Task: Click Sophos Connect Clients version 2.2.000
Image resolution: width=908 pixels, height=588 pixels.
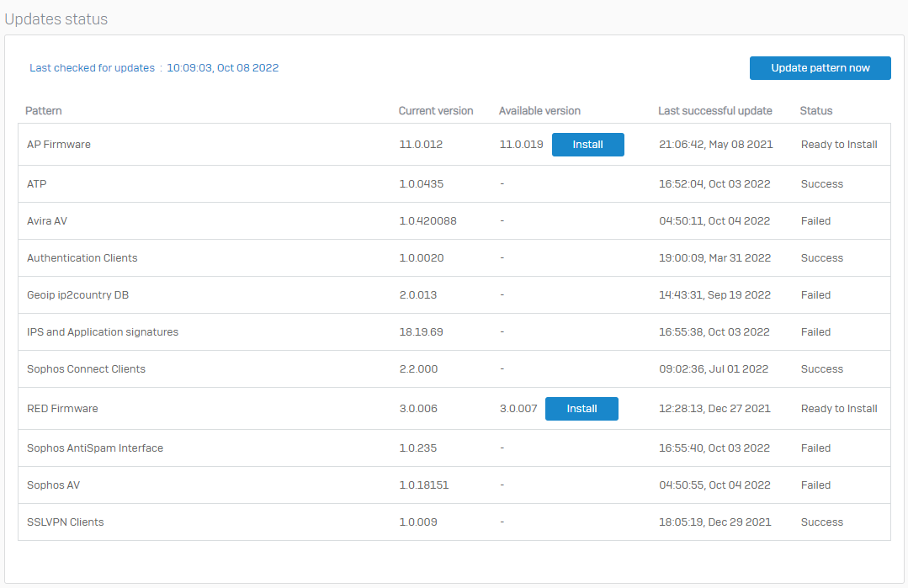Action: [x=418, y=369]
